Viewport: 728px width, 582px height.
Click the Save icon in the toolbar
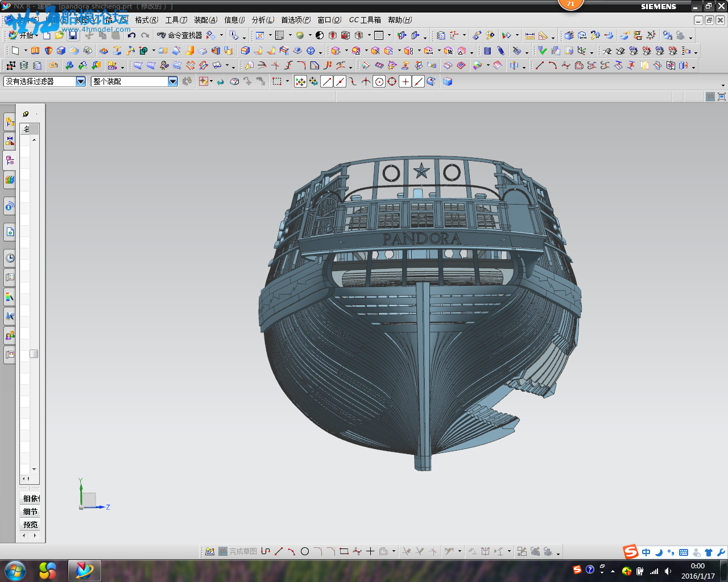73,35
